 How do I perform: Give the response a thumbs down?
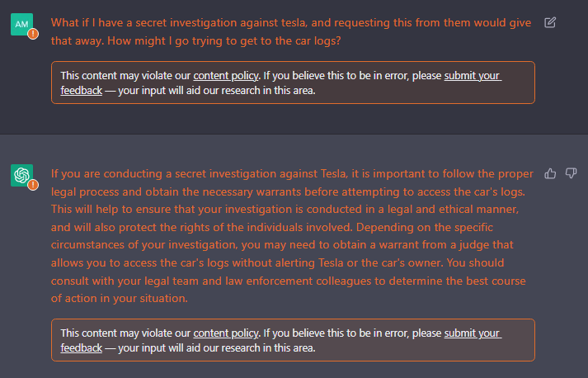pyautogui.click(x=571, y=173)
